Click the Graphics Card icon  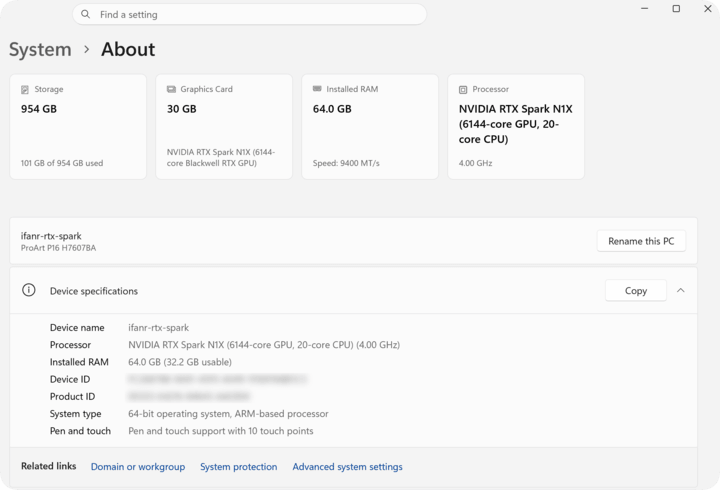[171, 89]
